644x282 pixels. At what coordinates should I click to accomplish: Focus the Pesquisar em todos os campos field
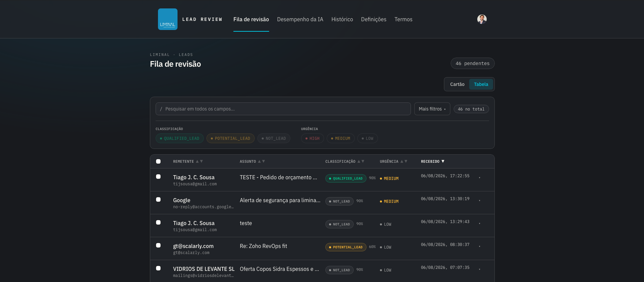pyautogui.click(x=283, y=109)
